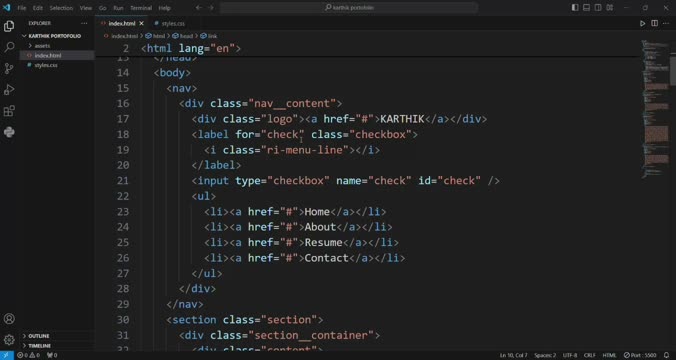Screen dimensions: 676x360
Task: Click line number 21 in the gutter
Action: point(123,181)
